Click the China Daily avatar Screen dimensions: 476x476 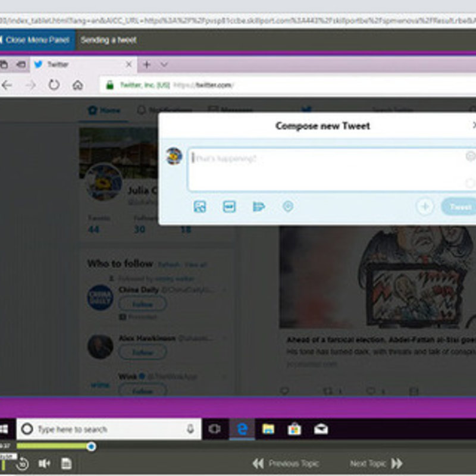click(x=100, y=297)
